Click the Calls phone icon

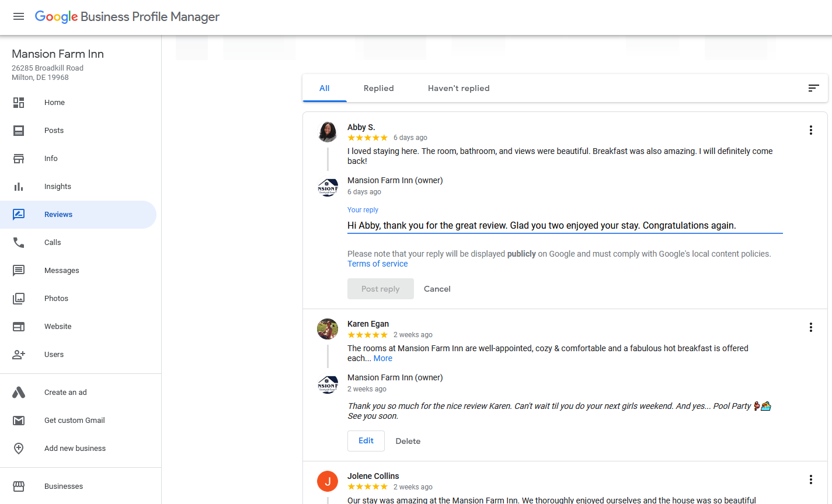(x=19, y=243)
